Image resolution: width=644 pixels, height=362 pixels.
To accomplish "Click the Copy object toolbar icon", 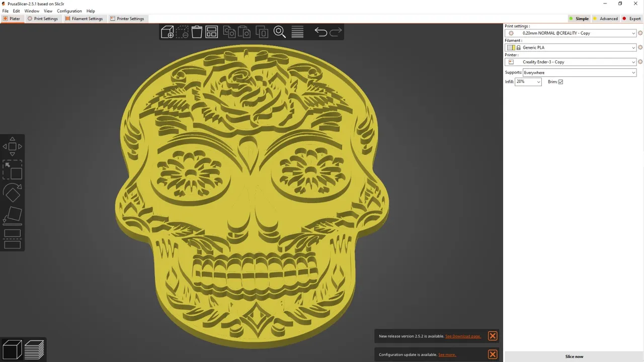I will pyautogui.click(x=230, y=32).
